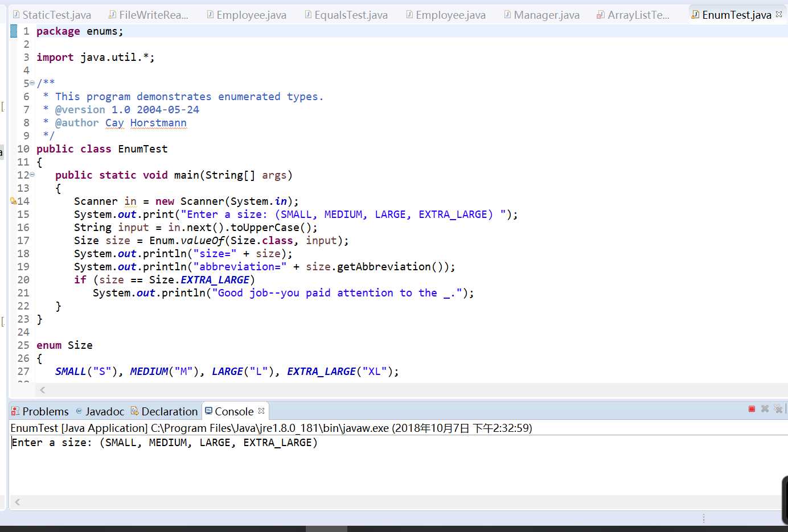Switch to the second Employee.java tab

(446, 15)
